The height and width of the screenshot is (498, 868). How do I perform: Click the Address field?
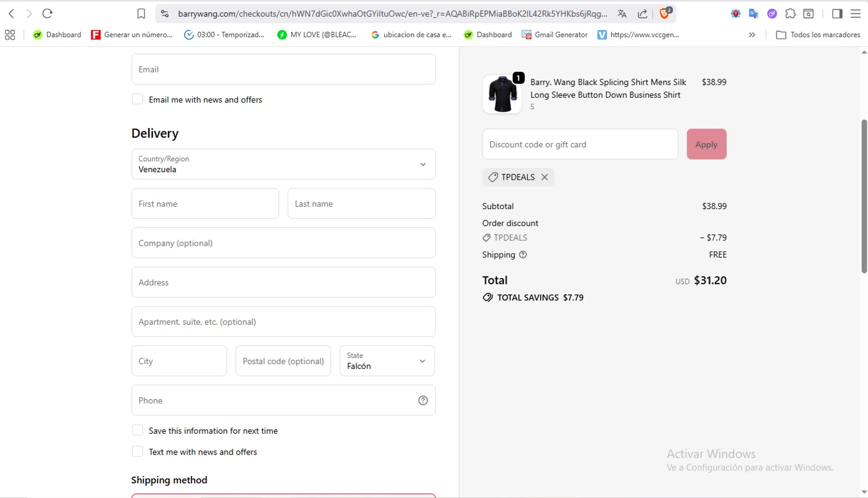(284, 282)
